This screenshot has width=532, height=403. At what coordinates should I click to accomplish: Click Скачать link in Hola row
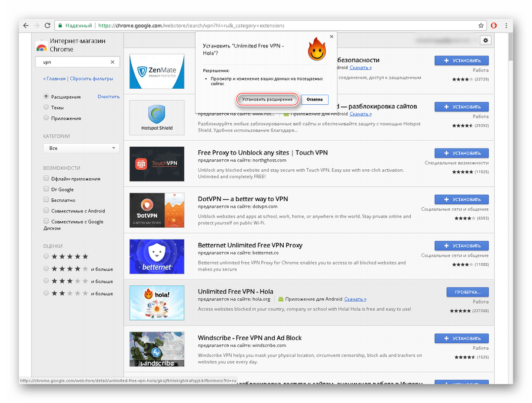355,299
